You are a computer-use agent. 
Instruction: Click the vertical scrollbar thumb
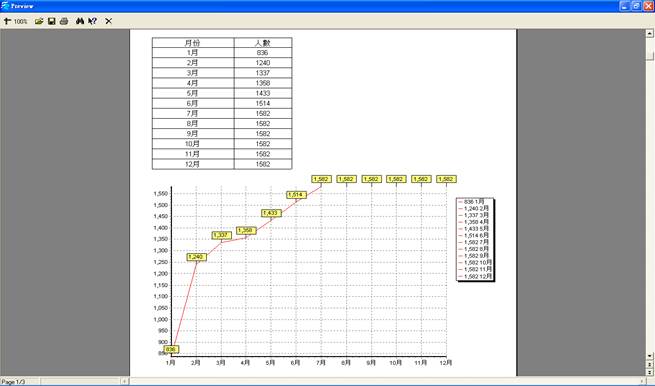point(650,55)
